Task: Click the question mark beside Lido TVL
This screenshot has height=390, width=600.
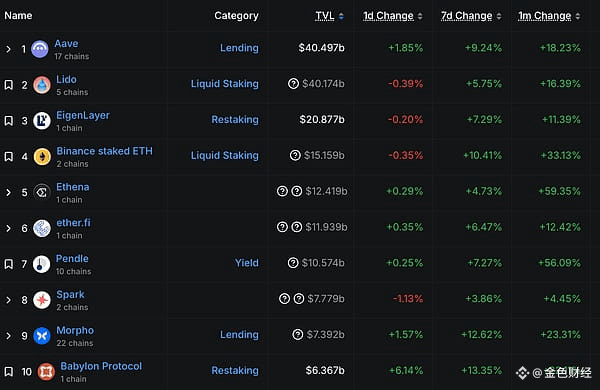Action: pos(293,83)
